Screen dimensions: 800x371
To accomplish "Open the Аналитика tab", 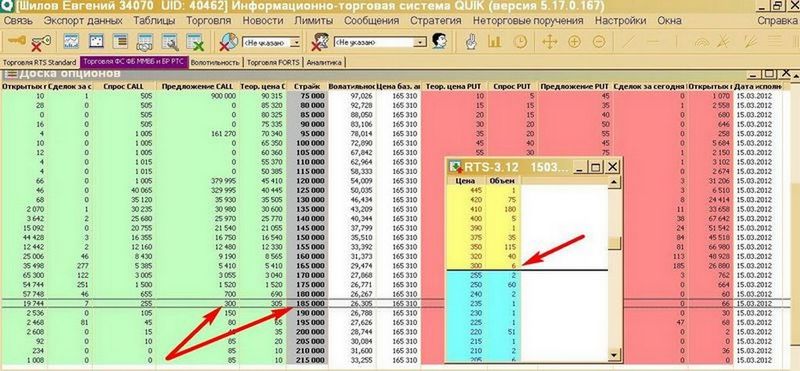I will coord(324,63).
